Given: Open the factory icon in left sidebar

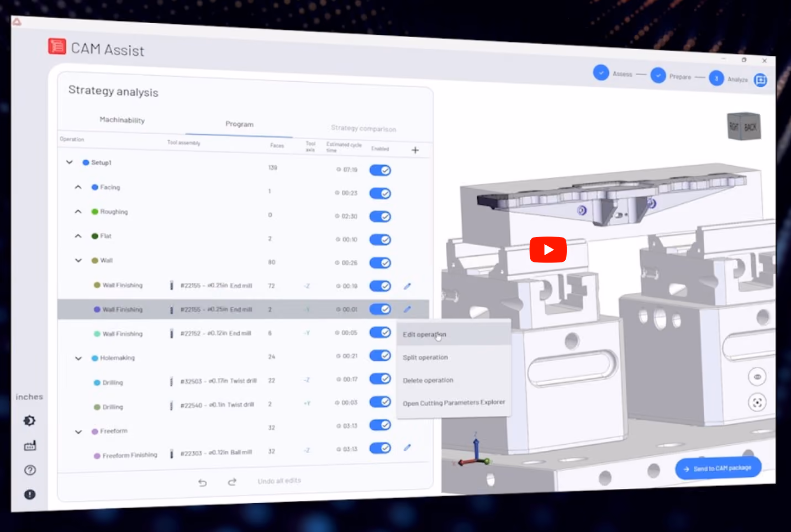Looking at the screenshot, I should 30,445.
